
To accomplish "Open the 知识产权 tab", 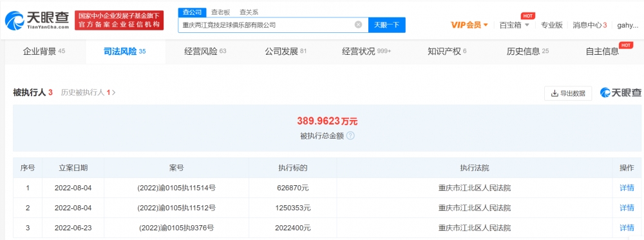I will [x=447, y=52].
